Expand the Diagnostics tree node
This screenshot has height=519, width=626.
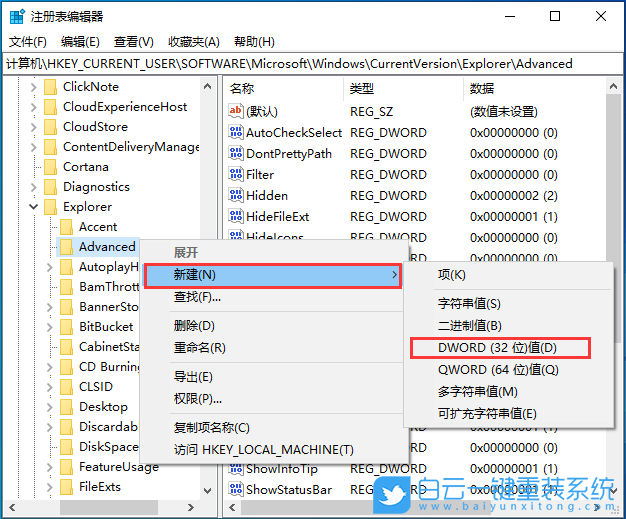point(34,187)
